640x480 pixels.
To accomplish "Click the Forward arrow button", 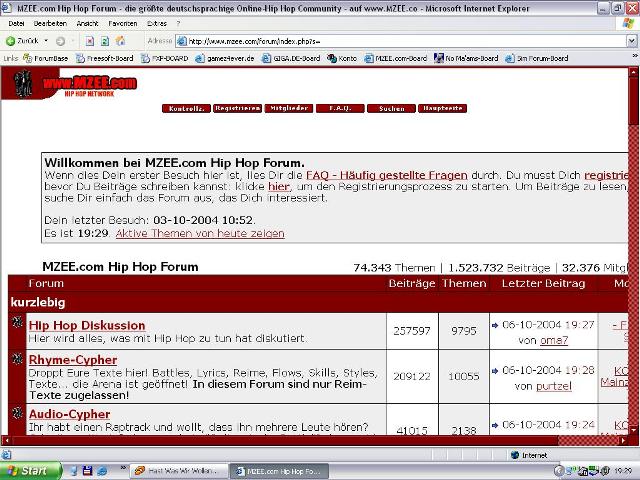I will click(60, 41).
